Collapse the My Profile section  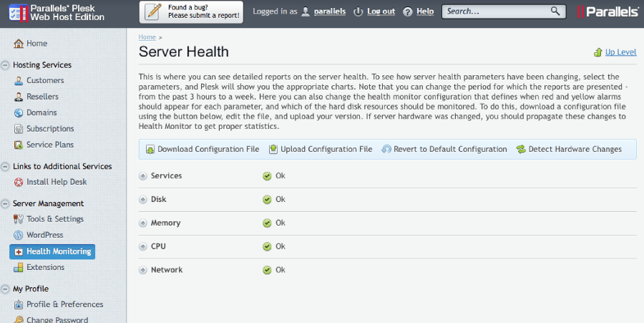(5, 289)
